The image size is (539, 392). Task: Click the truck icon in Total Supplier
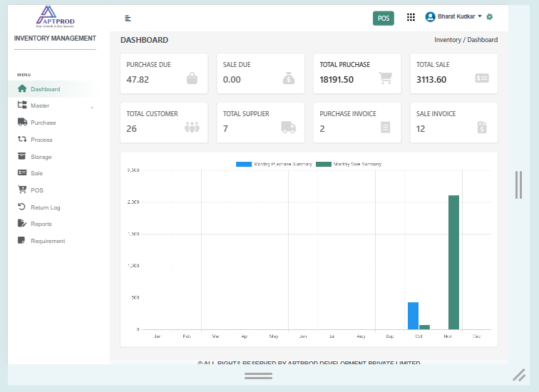pyautogui.click(x=288, y=128)
